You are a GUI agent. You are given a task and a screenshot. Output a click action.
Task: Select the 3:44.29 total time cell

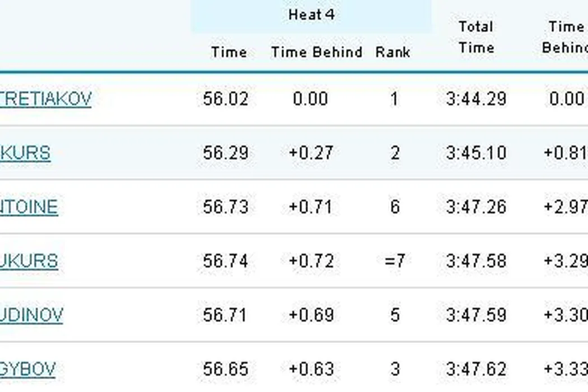pyautogui.click(x=476, y=99)
